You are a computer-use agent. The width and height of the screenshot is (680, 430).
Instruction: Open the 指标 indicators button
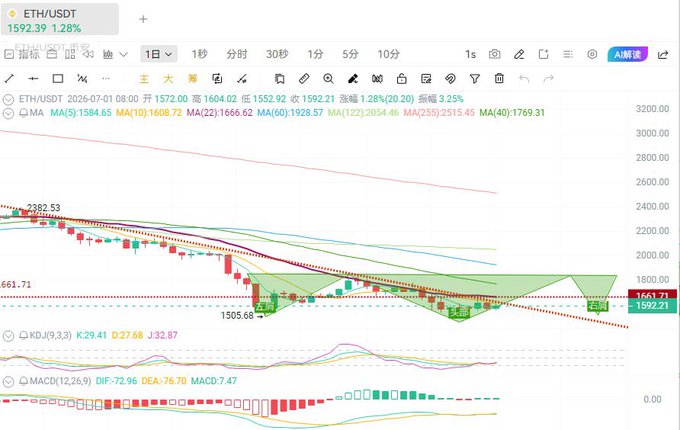point(22,54)
